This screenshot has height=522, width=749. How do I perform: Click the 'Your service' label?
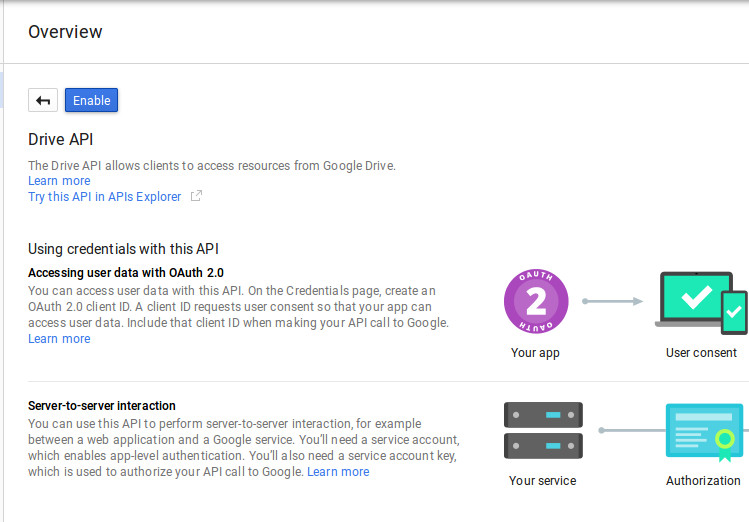pyautogui.click(x=543, y=481)
